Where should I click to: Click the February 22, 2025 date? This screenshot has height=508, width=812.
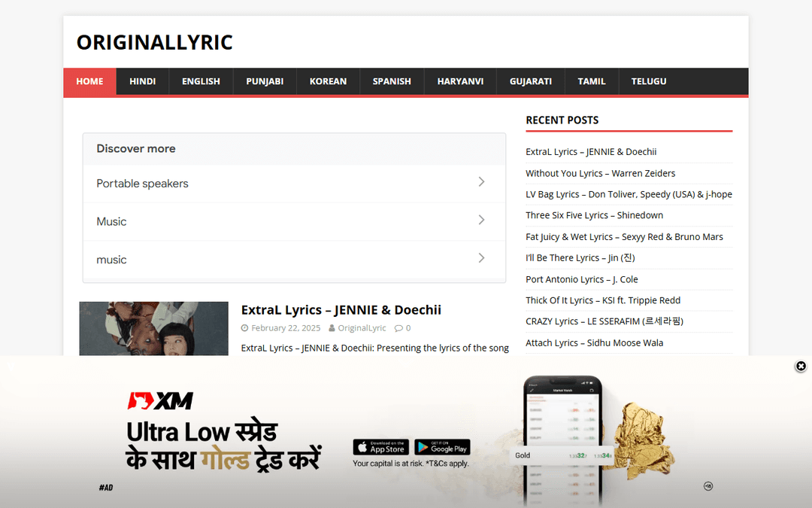coord(286,328)
